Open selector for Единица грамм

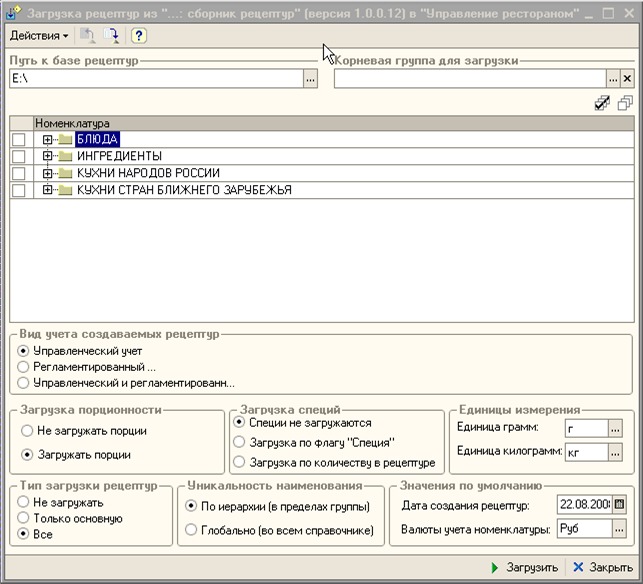(x=615, y=429)
